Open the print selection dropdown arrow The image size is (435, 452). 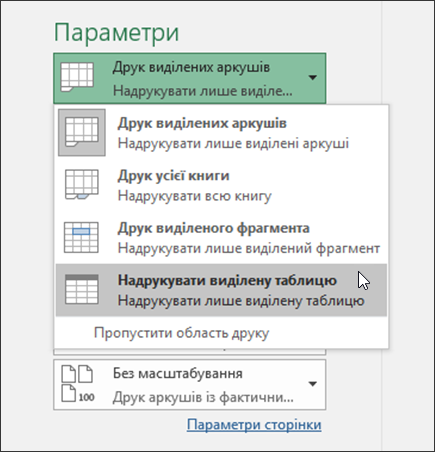(x=312, y=78)
